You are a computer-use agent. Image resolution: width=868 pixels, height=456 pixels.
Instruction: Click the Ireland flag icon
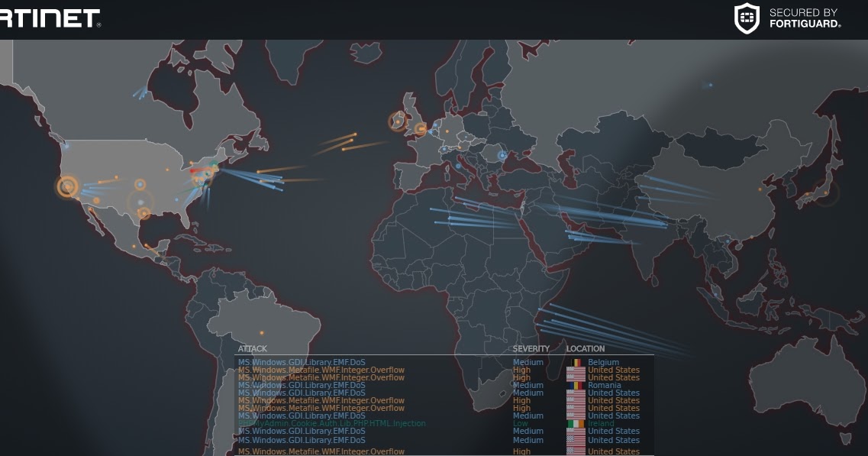pyautogui.click(x=576, y=422)
